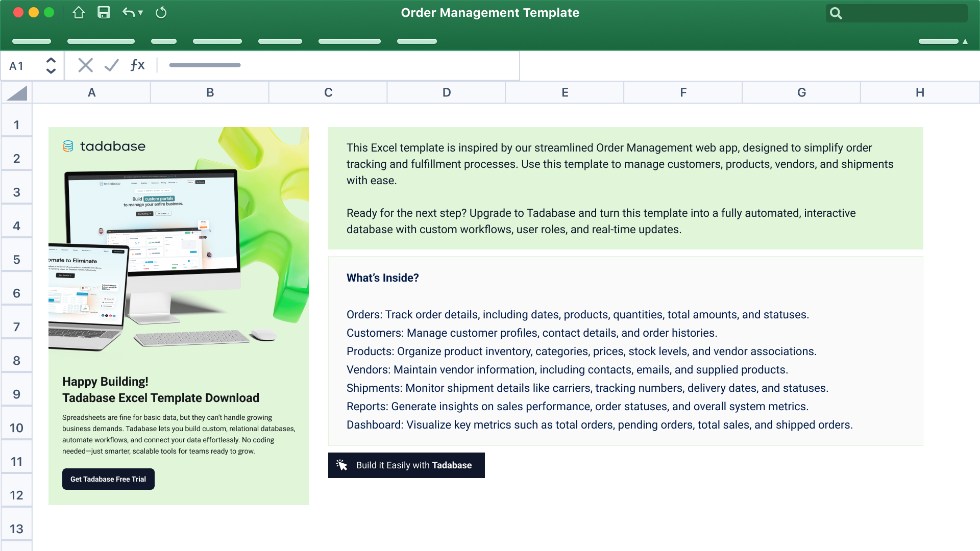Click Build it Easily with Tadabase button
This screenshot has width=980, height=551.
click(x=406, y=465)
